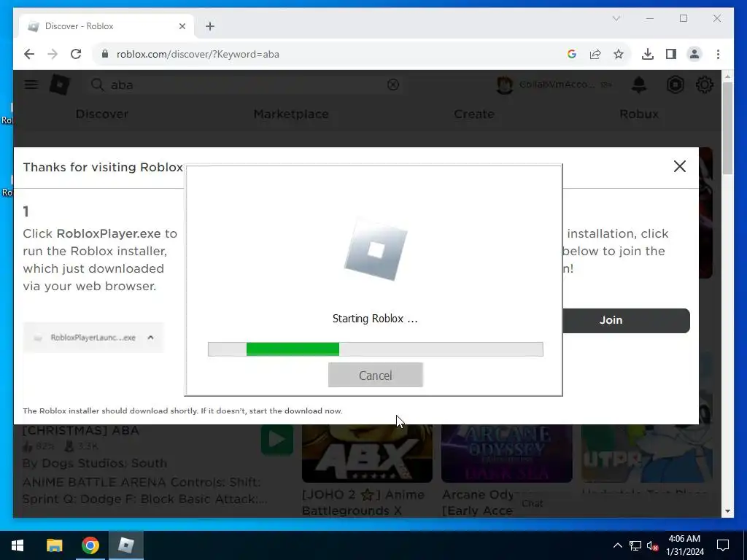Toggle Chrome side panel
The height and width of the screenshot is (560, 747).
coord(671,54)
